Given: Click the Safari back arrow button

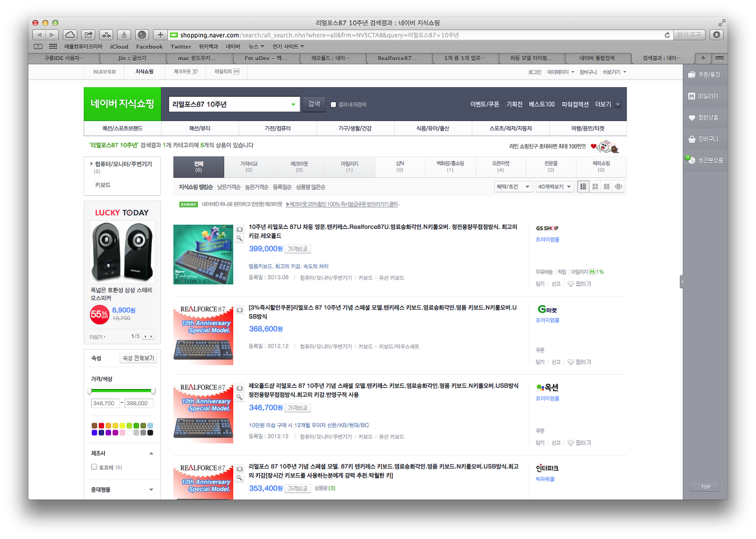Looking at the screenshot, I should tap(39, 35).
